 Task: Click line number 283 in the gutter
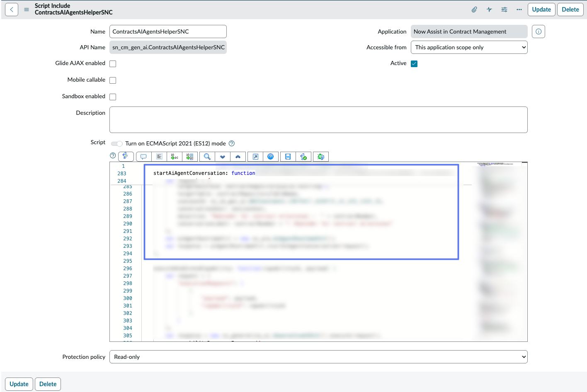[122, 174]
